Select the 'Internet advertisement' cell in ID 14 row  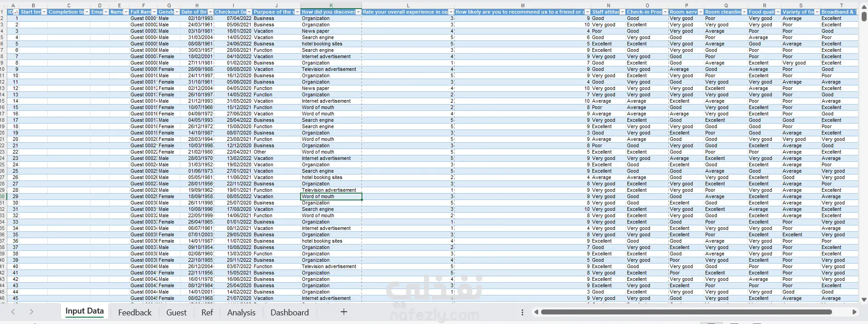[x=331, y=101]
